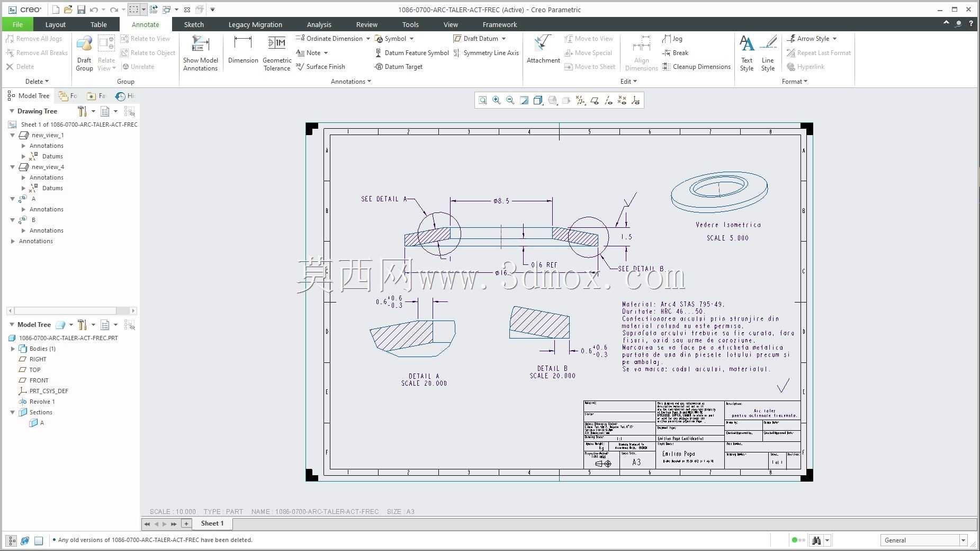Click the Redo arrow icon
980x551 pixels.
114,10
